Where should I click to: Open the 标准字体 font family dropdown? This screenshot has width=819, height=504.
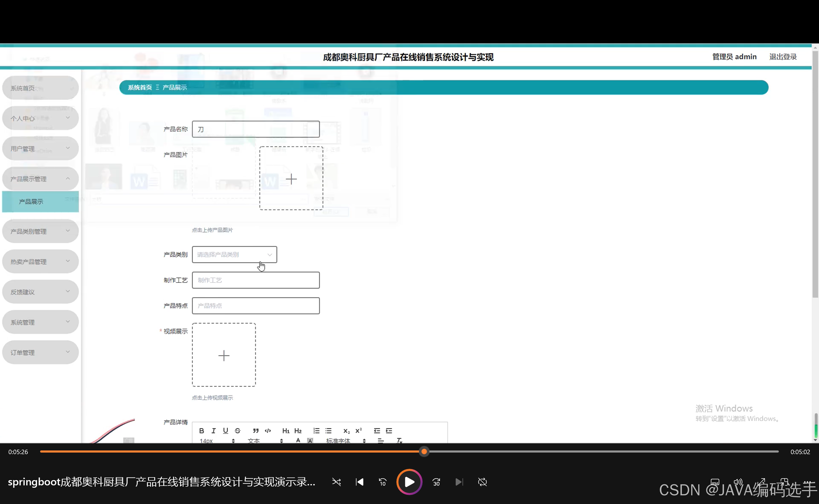click(x=346, y=440)
